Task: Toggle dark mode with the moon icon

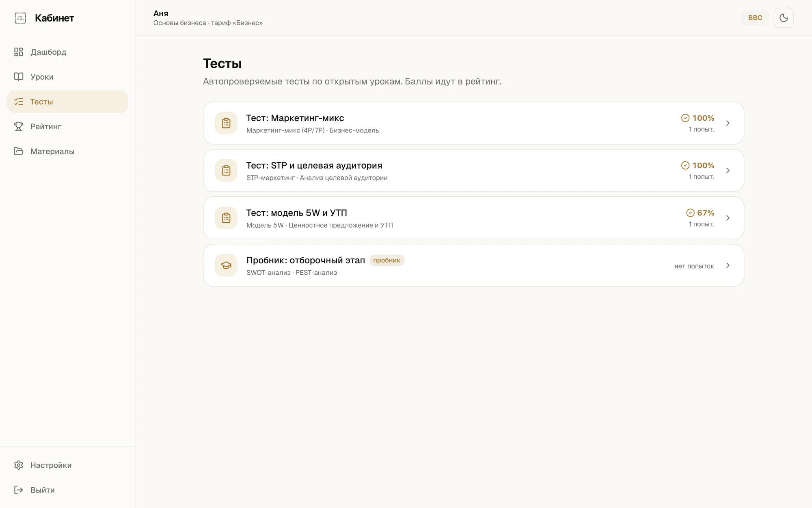Action: [784, 18]
